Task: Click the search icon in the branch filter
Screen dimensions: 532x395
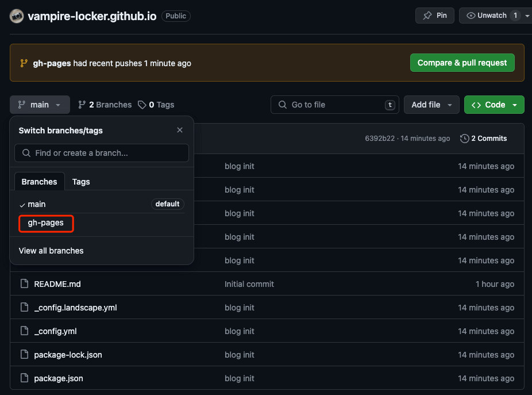Action: [x=26, y=153]
